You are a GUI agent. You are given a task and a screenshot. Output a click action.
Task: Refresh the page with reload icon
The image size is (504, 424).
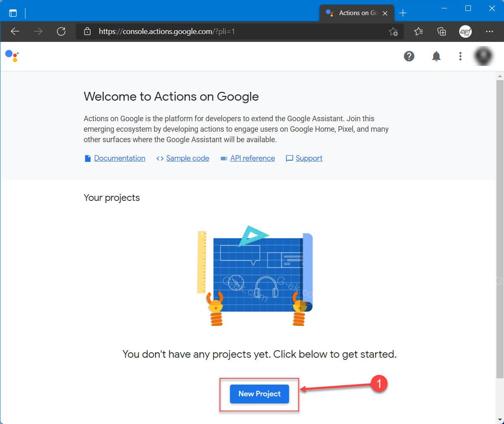coord(61,31)
